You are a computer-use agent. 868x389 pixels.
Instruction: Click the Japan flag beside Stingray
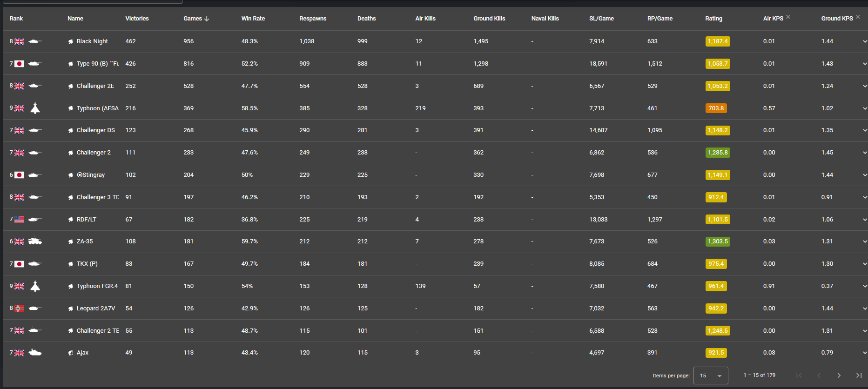click(x=19, y=175)
